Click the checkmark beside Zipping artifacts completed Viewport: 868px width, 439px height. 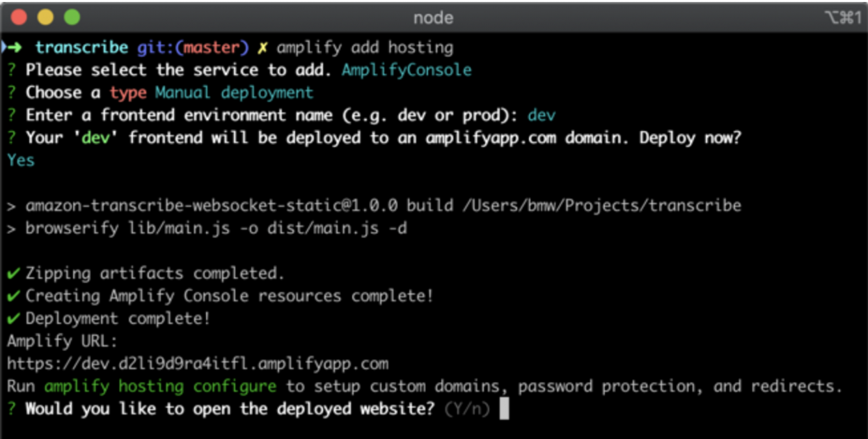point(13,273)
